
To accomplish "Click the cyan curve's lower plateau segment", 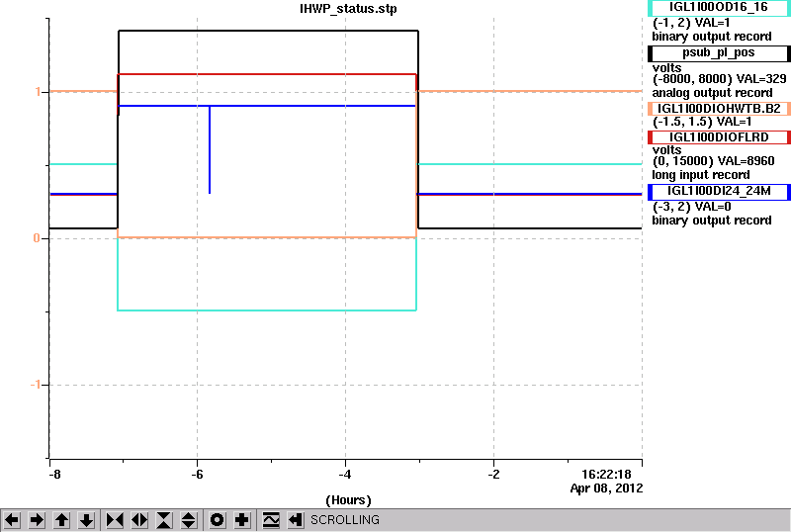I will pyautogui.click(x=267, y=310).
